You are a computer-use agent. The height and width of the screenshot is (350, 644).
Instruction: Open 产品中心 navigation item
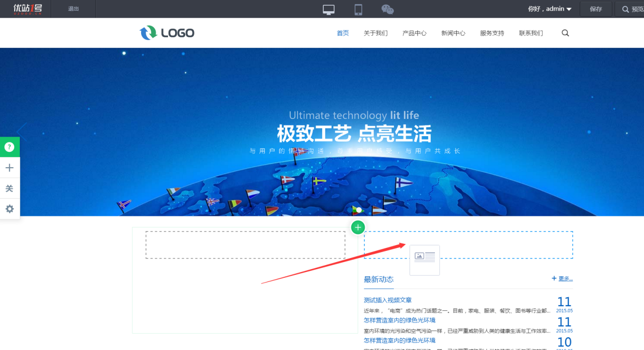415,33
